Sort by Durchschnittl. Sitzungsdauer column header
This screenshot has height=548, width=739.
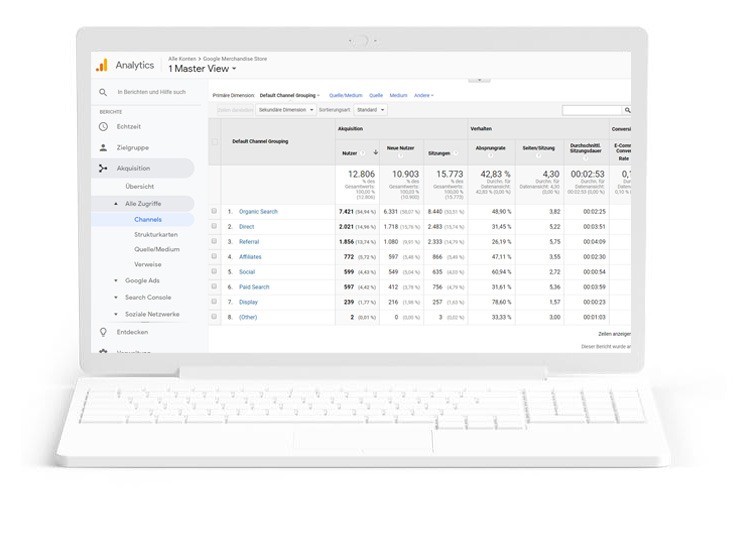tap(585, 148)
